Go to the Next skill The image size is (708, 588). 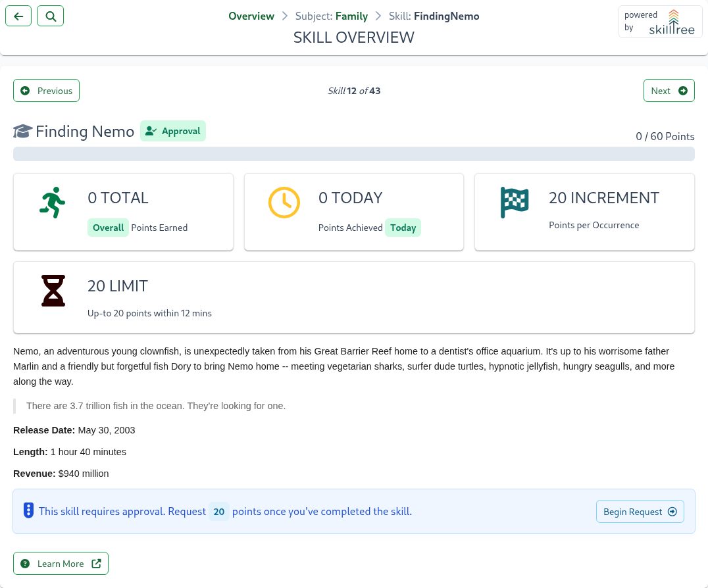pyautogui.click(x=669, y=91)
